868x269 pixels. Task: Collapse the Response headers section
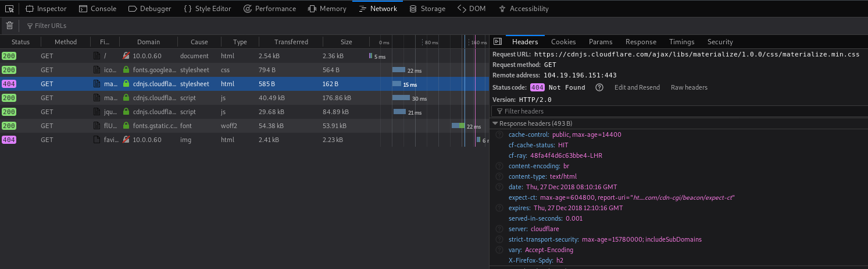click(x=495, y=123)
